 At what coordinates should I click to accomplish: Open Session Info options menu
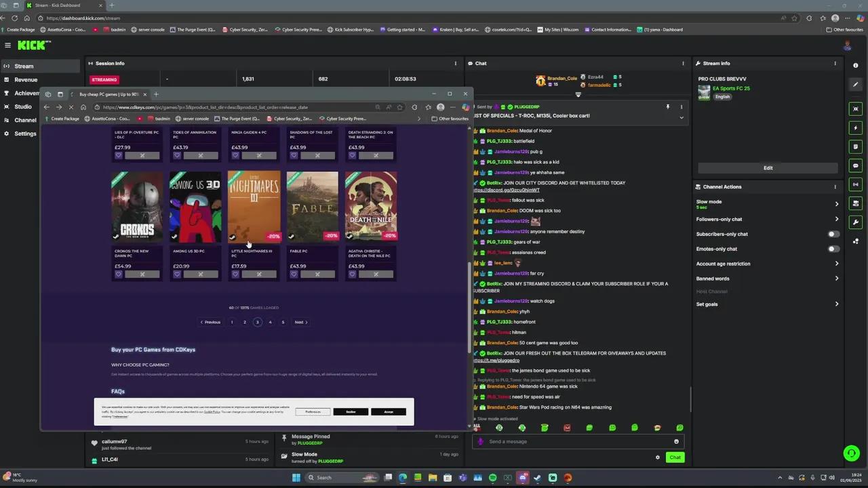[455, 63]
